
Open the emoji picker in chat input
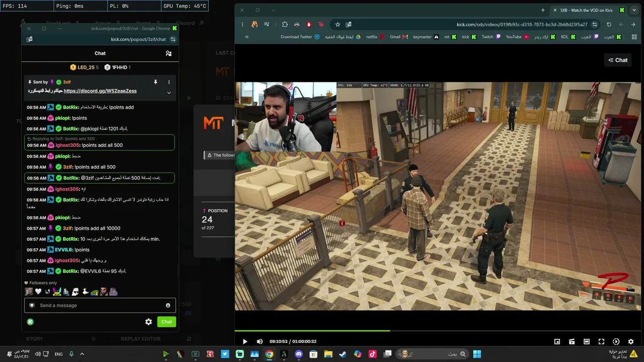point(168,305)
